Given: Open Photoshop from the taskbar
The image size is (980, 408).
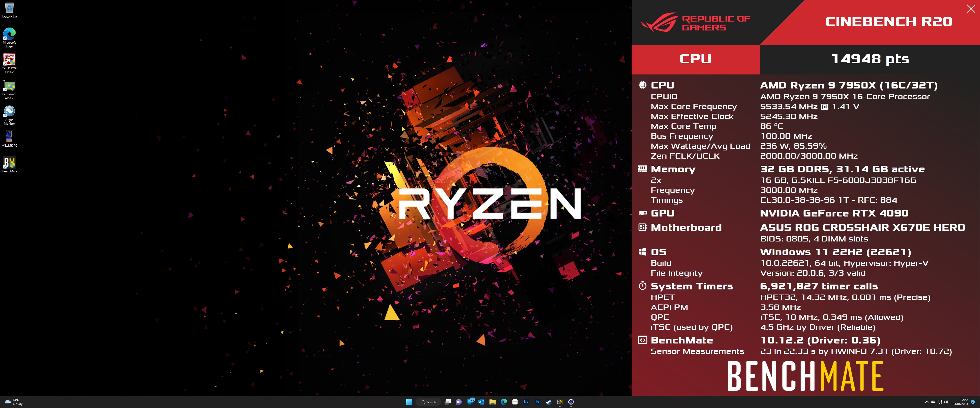Looking at the screenshot, I should [537, 402].
